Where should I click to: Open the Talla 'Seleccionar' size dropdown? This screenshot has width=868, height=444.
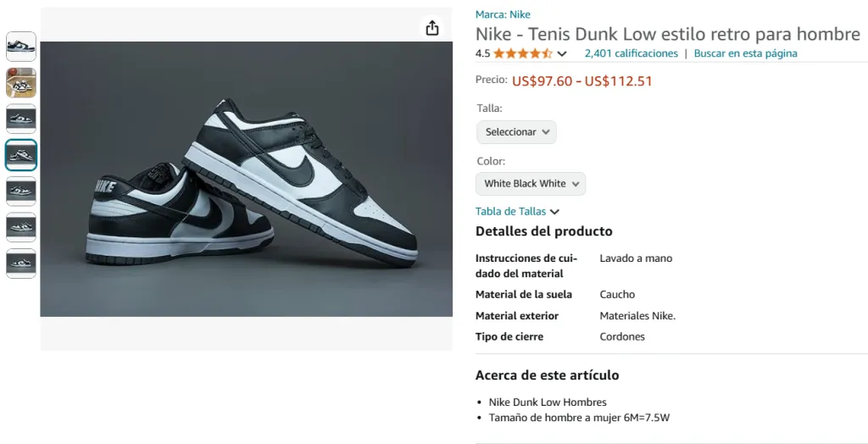pos(516,132)
